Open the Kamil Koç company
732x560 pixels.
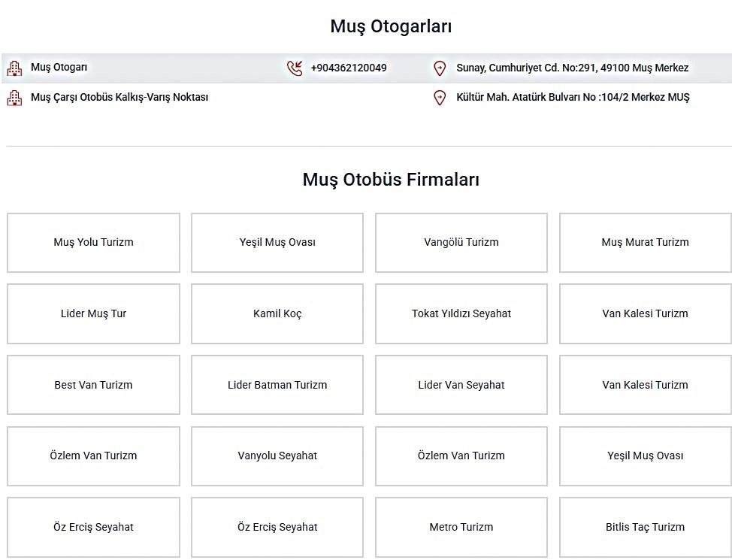tap(277, 313)
